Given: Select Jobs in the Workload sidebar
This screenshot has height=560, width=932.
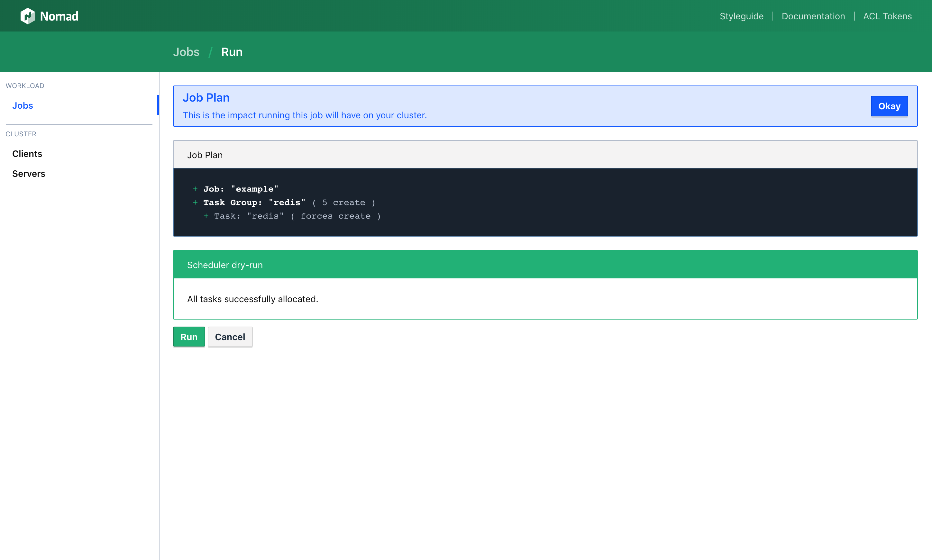Looking at the screenshot, I should coord(23,106).
